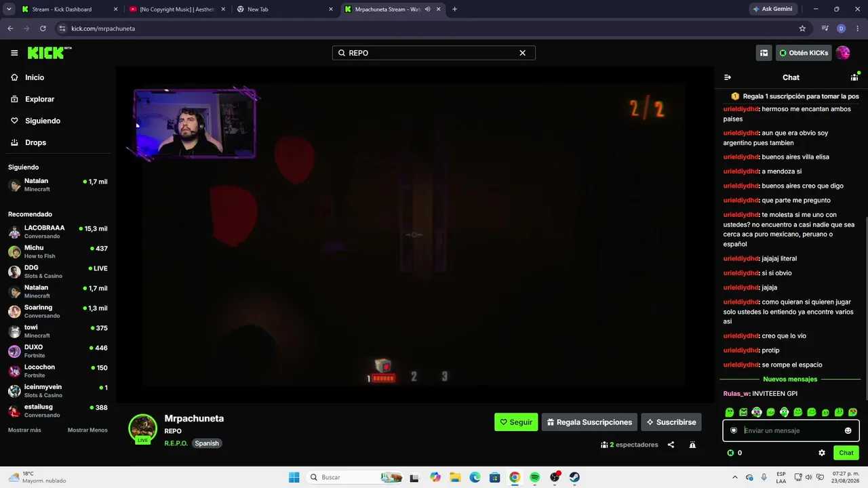This screenshot has width=868, height=488.
Task: Clear the REPO search text
Action: tap(522, 53)
